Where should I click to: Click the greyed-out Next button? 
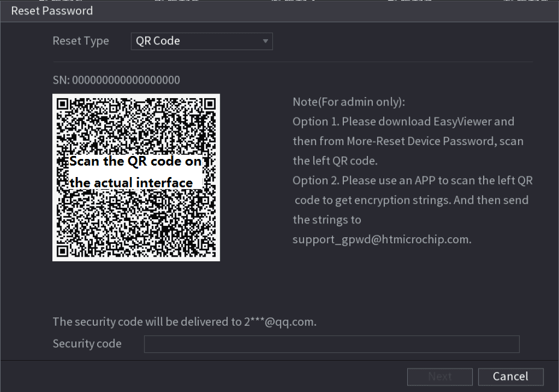[440, 377]
